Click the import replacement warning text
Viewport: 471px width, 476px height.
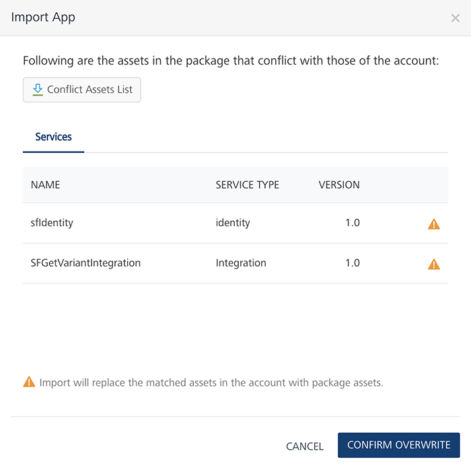click(x=211, y=382)
